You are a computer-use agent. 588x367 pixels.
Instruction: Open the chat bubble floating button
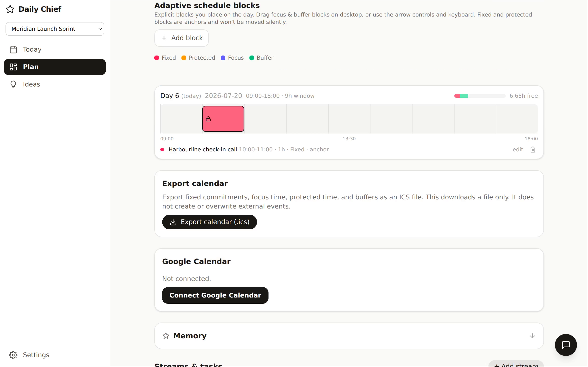(566, 345)
